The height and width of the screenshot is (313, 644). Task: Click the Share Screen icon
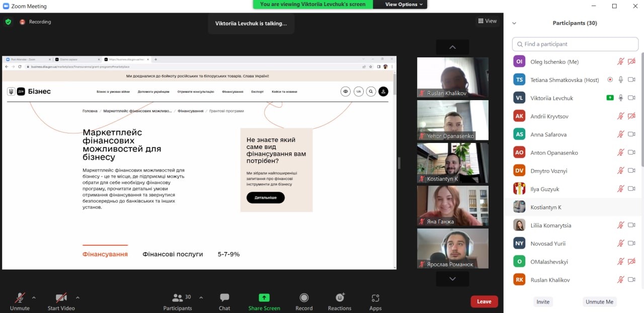pos(264,298)
